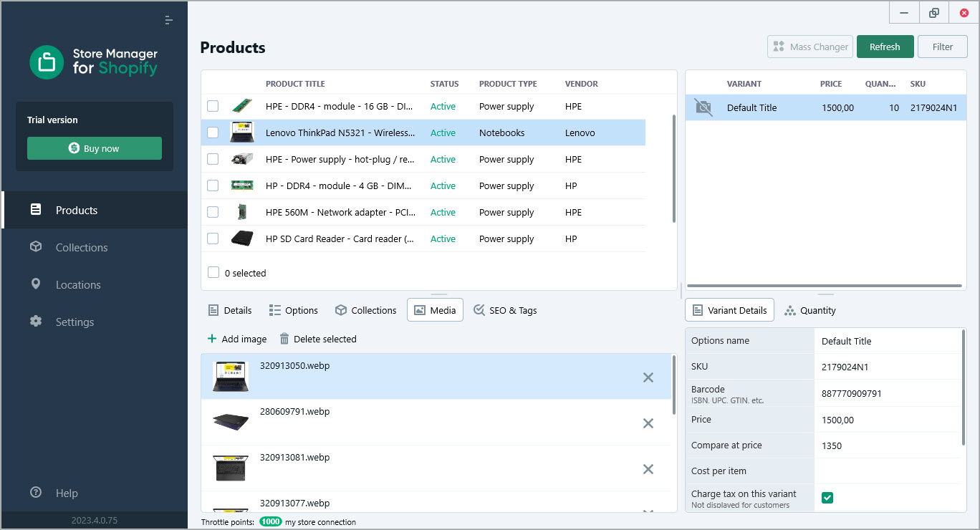Remove image 280609791.webp with its X icon
This screenshot has width=980, height=530.
pos(648,423)
